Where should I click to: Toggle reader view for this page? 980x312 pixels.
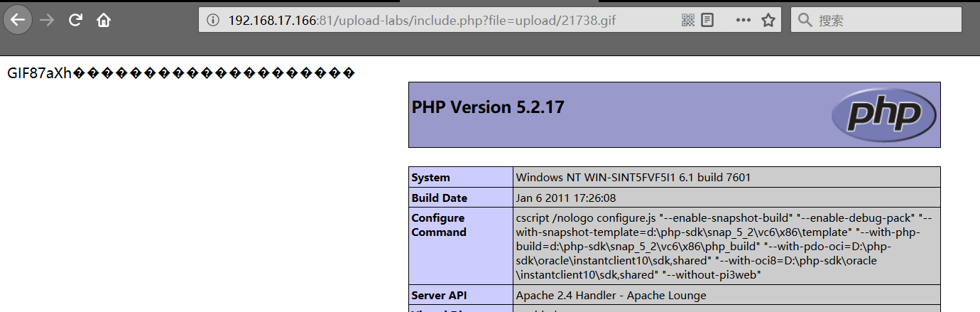pos(707,20)
